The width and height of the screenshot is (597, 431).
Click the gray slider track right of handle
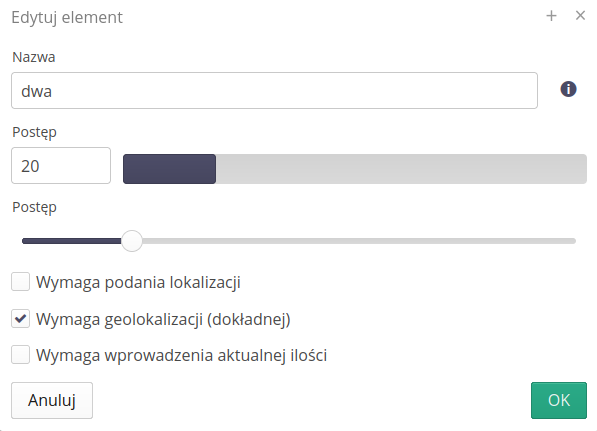(x=359, y=241)
